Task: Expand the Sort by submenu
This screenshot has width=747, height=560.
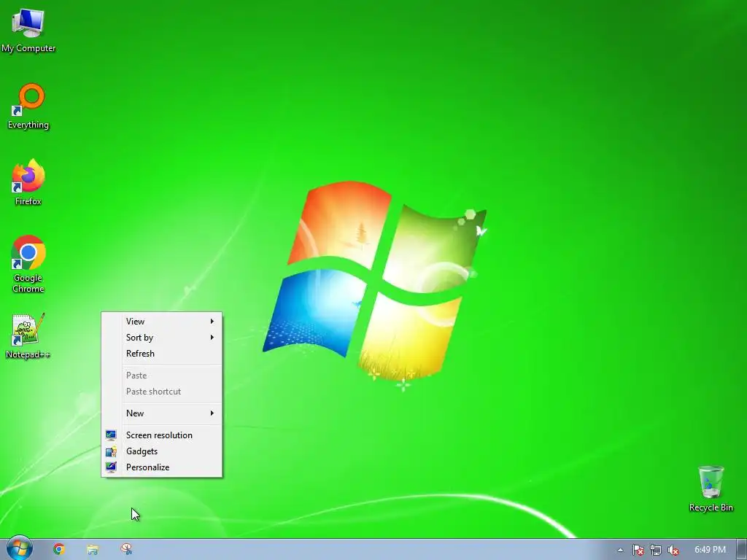Action: click(161, 338)
